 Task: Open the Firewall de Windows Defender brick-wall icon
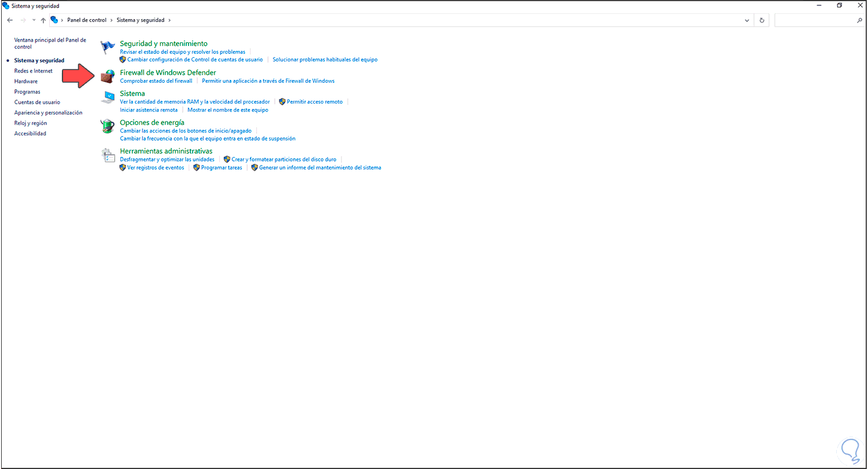108,77
